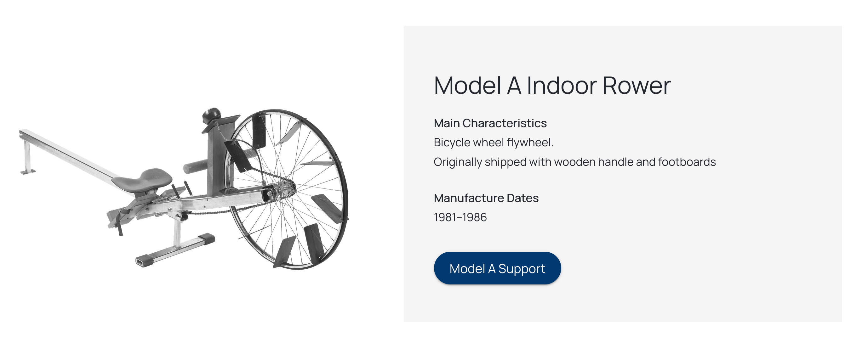This screenshot has width=868, height=353.
Task: Click the front foot stabilizer bar in photo
Action: pos(175,250)
